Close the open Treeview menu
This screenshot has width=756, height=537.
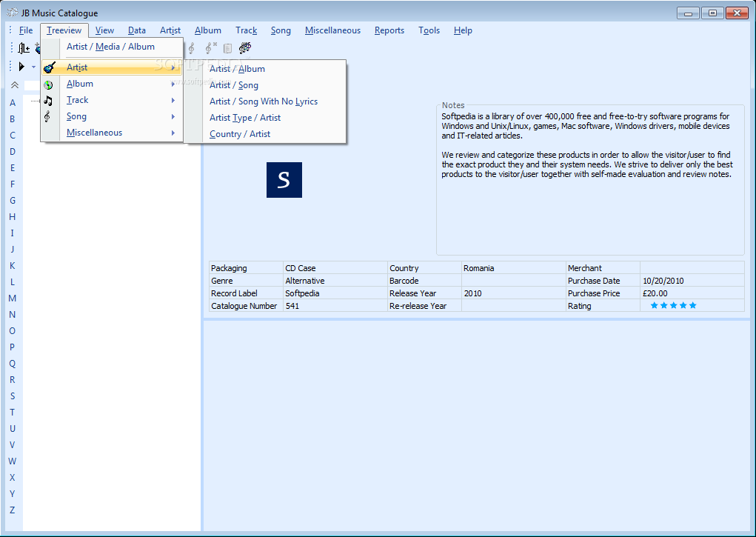pos(64,30)
